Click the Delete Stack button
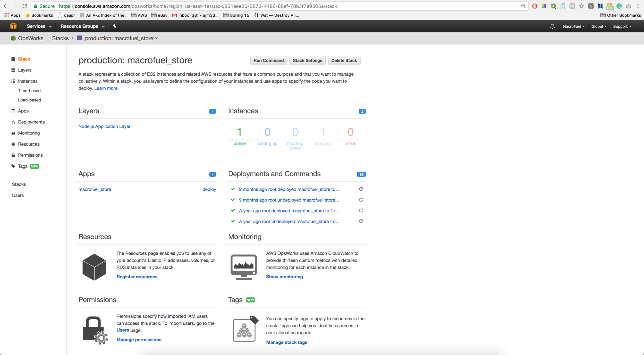 point(344,60)
